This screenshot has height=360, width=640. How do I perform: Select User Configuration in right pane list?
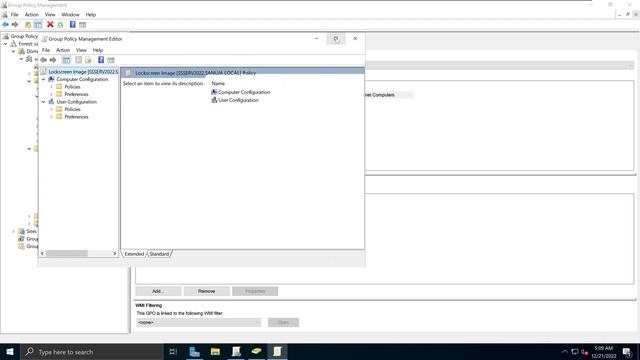[238, 100]
